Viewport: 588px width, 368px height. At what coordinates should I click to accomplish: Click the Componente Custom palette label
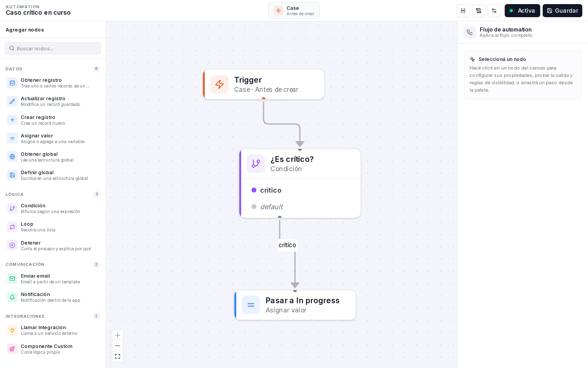coord(47,346)
